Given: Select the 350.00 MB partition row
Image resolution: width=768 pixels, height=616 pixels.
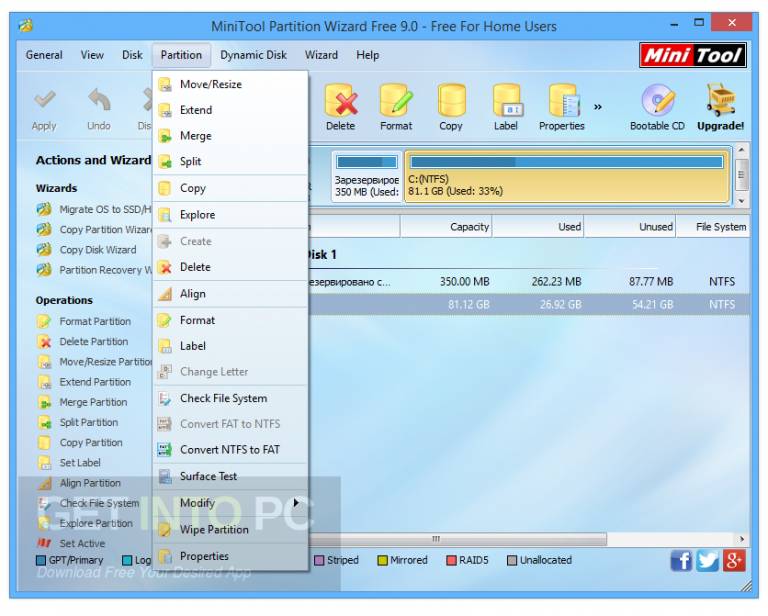Looking at the screenshot, I should coord(529,282).
